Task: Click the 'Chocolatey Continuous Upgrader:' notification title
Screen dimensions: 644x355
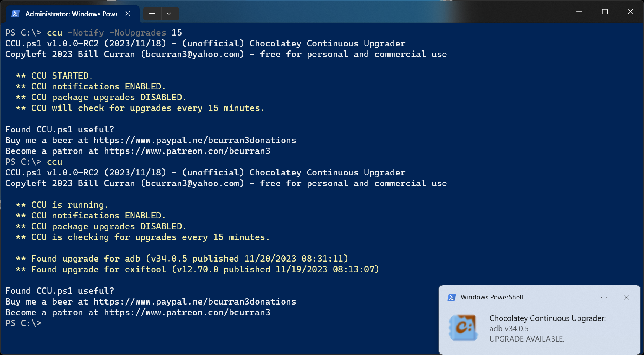Action: [x=547, y=318]
